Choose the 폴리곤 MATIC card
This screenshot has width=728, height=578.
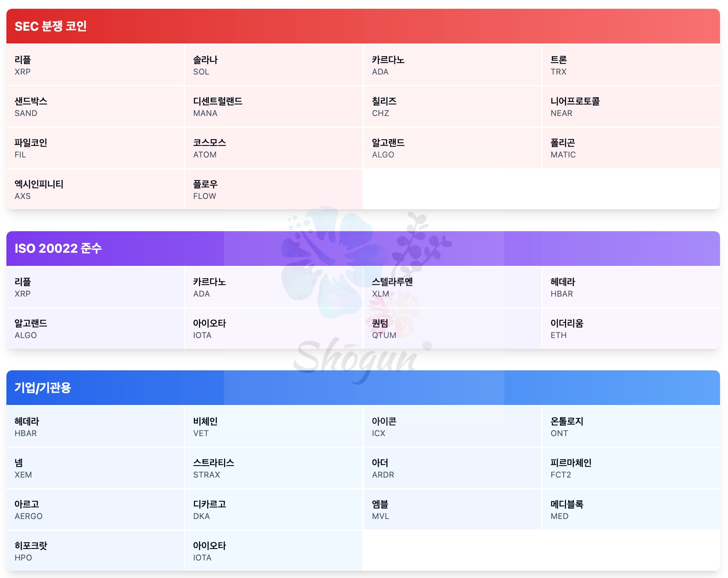[x=631, y=148]
